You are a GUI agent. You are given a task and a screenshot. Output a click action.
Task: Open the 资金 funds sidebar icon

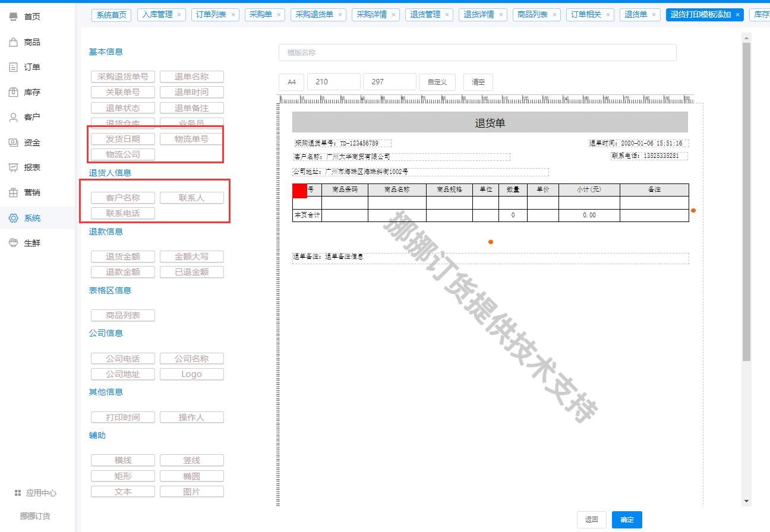pos(13,142)
